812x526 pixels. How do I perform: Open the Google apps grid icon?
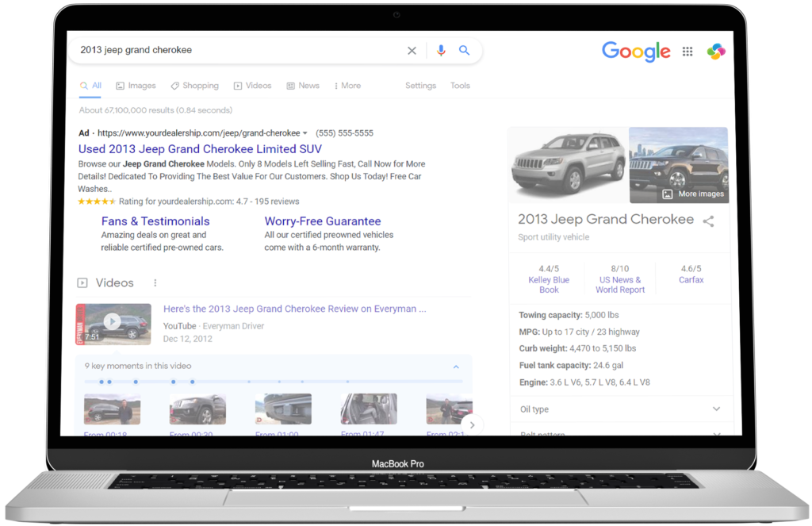click(x=688, y=52)
